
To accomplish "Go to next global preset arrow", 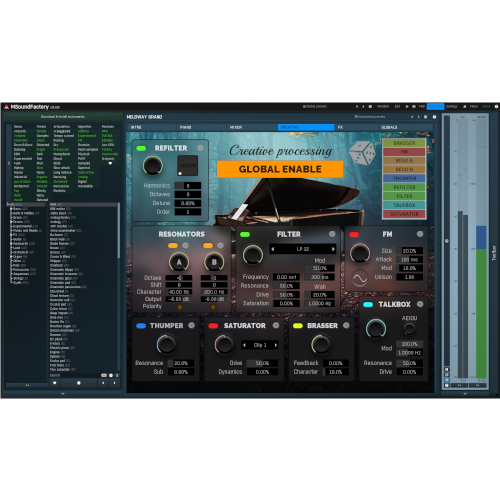I will point(363,107).
